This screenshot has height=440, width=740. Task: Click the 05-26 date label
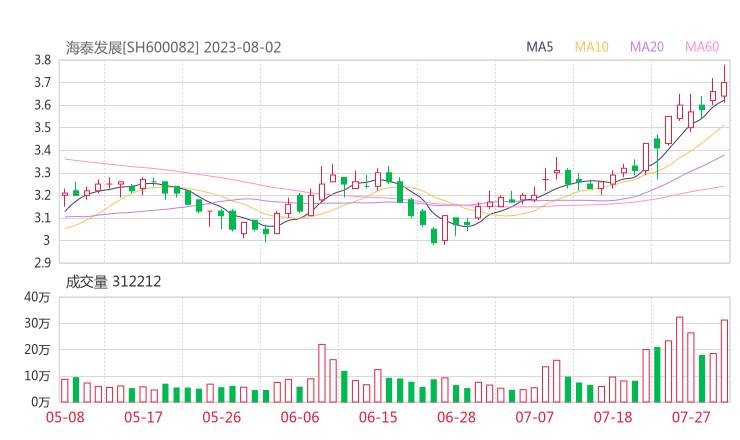222,417
